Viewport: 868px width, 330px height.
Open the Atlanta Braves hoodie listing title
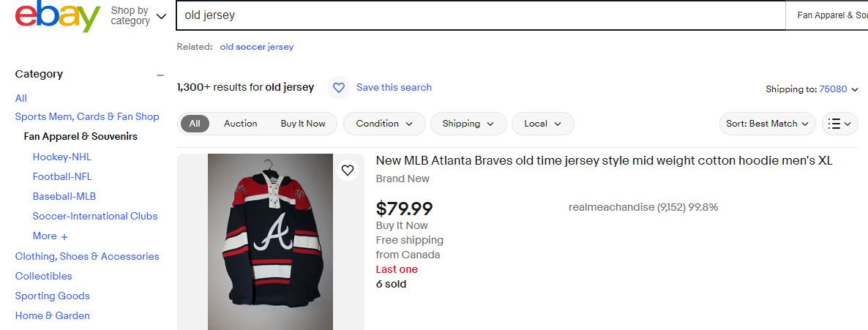tap(604, 161)
